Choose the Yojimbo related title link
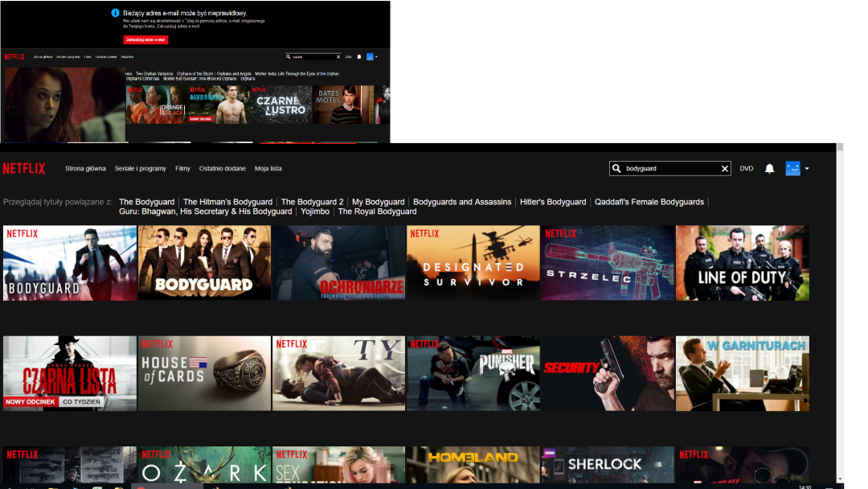This screenshot has height=489, width=868. [x=315, y=212]
